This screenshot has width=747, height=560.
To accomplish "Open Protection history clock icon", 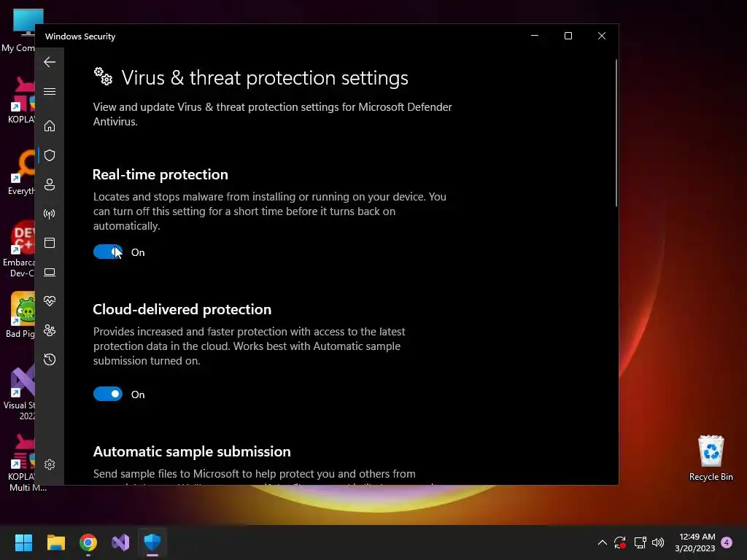I will (x=50, y=359).
